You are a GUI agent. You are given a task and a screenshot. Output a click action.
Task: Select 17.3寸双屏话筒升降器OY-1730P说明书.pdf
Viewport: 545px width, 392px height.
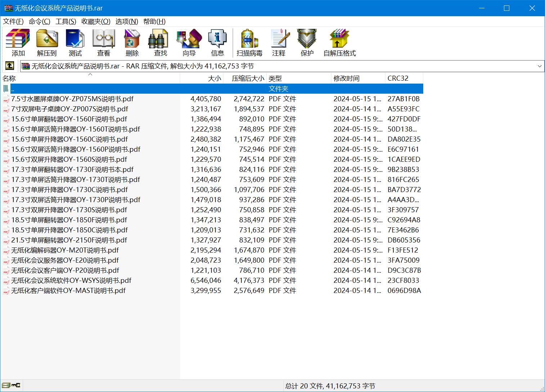point(212,200)
